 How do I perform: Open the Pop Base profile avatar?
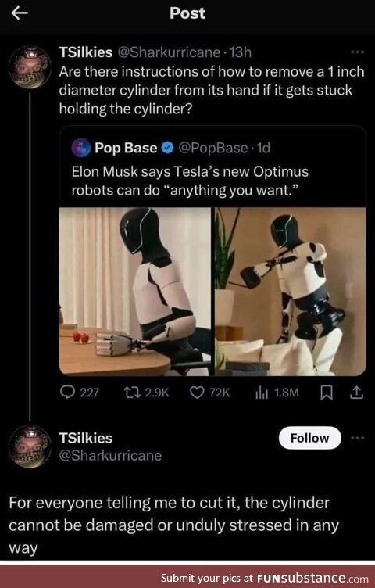click(x=81, y=147)
